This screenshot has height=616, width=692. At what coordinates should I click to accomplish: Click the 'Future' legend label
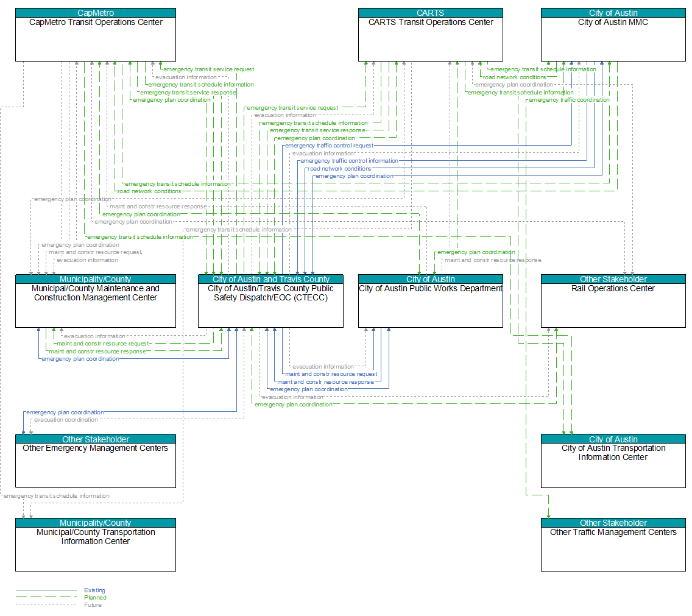click(x=93, y=605)
